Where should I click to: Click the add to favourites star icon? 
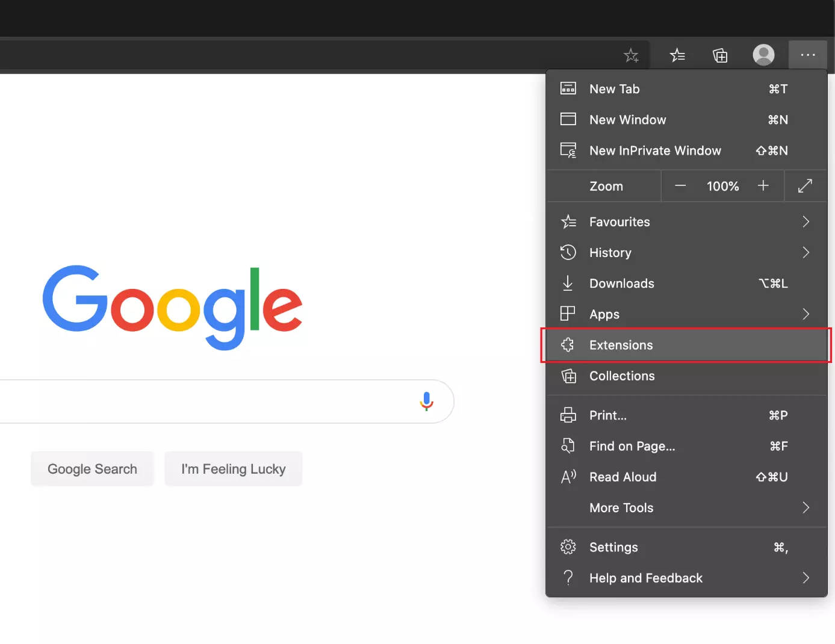pos(630,56)
